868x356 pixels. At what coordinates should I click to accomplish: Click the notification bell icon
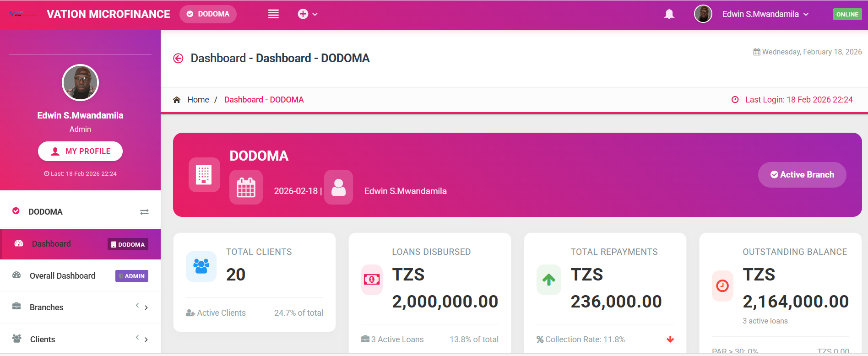point(669,14)
